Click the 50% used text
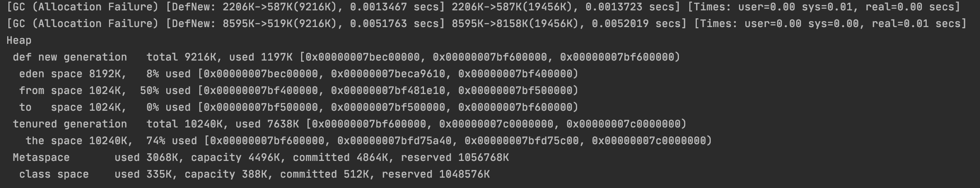This screenshot has width=980, height=188. click(x=165, y=91)
